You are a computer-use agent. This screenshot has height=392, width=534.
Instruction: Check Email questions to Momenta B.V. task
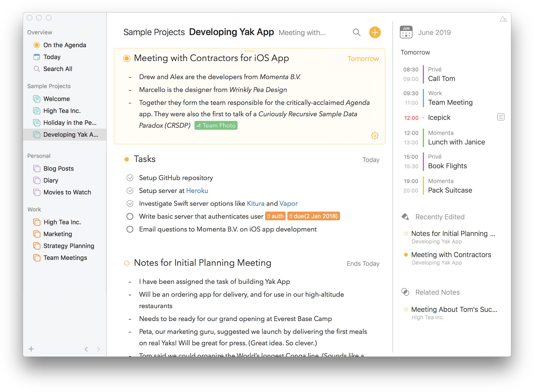coord(130,229)
